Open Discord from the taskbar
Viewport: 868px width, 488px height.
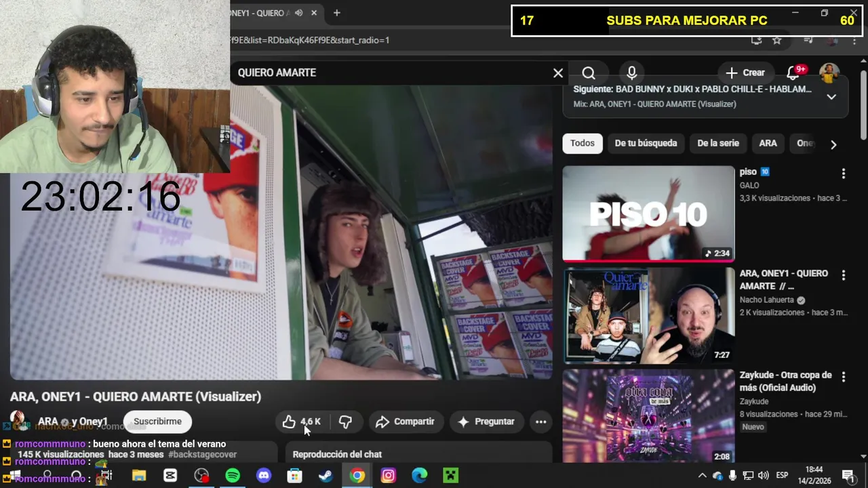click(x=264, y=476)
